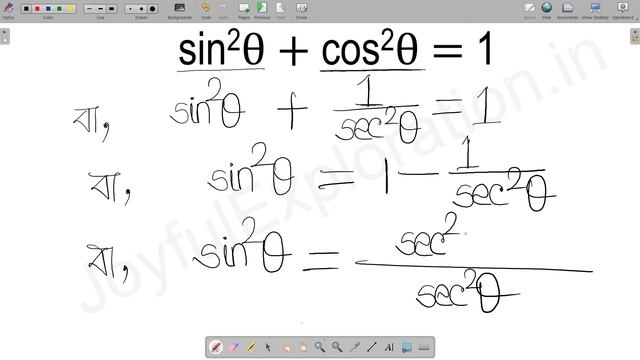640x360 pixels.
Task: Expand the left side panel tab
Action: [x=4, y=36]
